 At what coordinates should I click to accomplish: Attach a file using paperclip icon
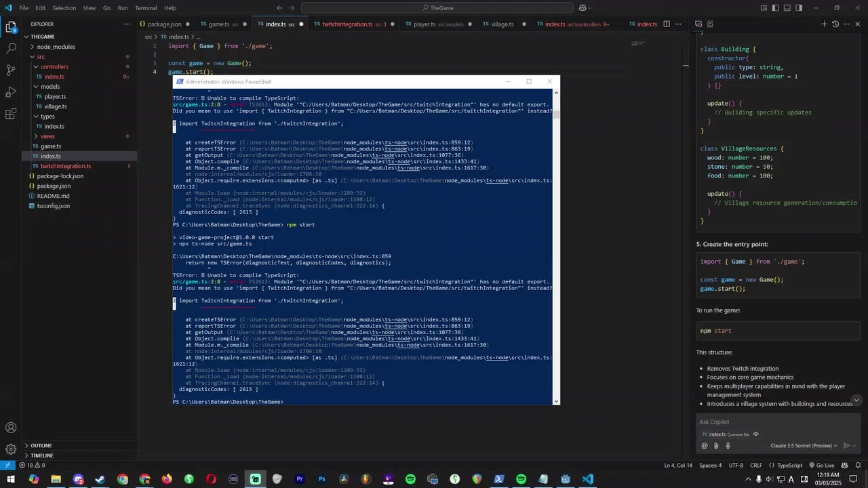pos(716,445)
